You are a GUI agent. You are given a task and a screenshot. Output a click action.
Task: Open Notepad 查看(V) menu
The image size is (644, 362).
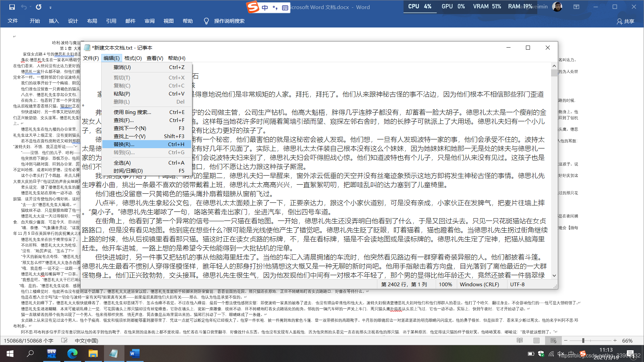coord(155,58)
